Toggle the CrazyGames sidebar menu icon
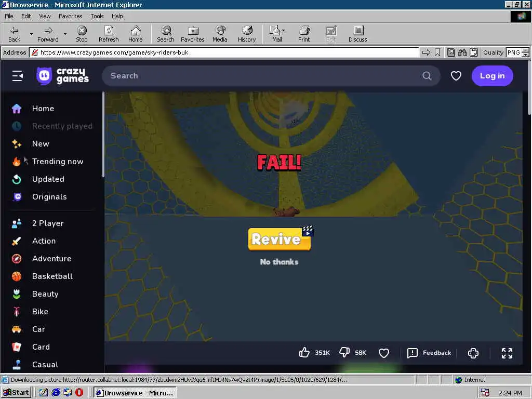This screenshot has width=532, height=399. click(18, 76)
